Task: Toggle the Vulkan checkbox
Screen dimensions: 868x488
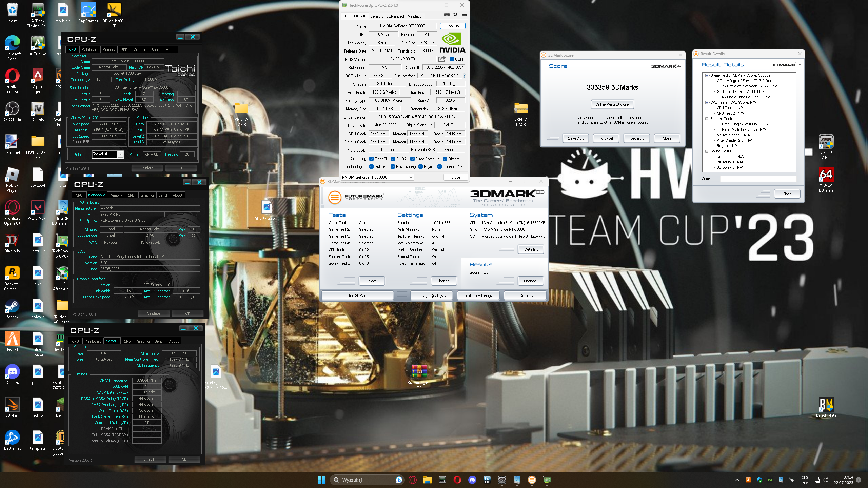Action: pos(372,166)
